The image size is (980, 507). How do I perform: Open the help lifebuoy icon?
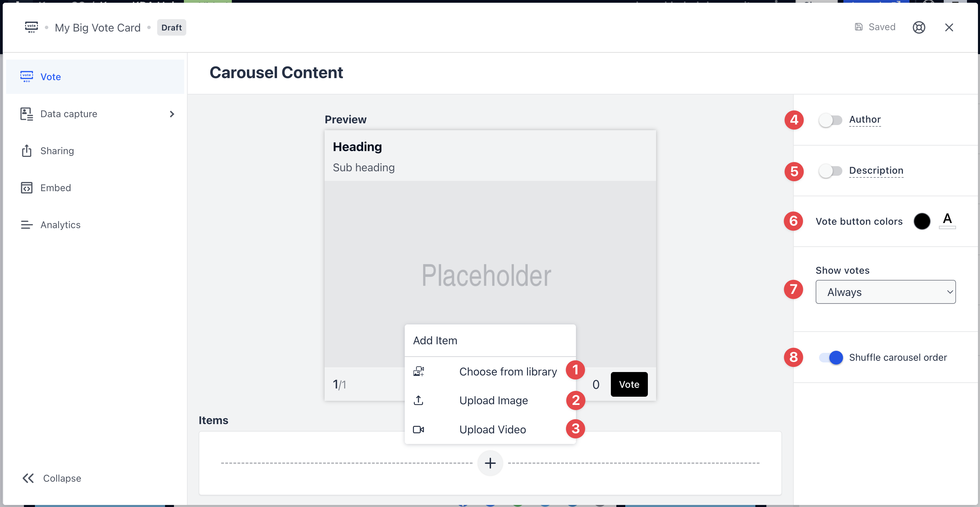pos(918,27)
